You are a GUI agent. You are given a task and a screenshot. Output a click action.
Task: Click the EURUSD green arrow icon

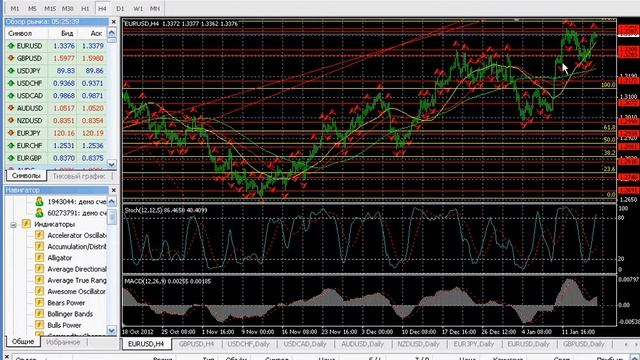11,46
